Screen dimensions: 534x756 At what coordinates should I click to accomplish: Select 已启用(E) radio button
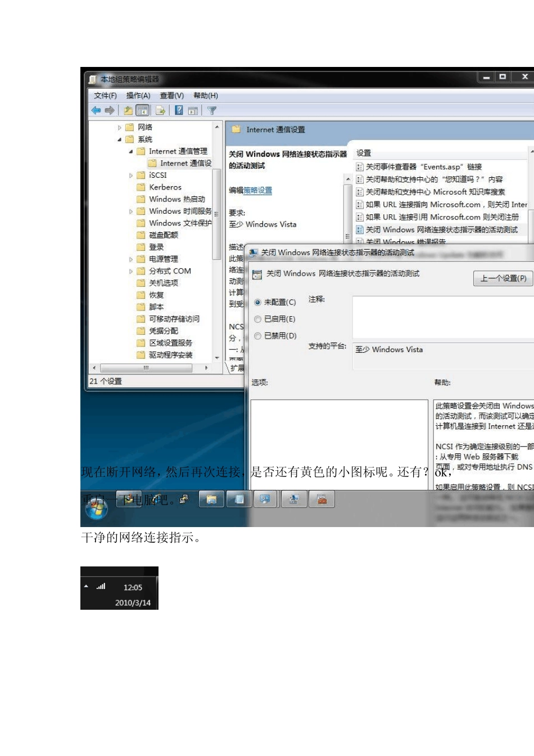(x=257, y=319)
